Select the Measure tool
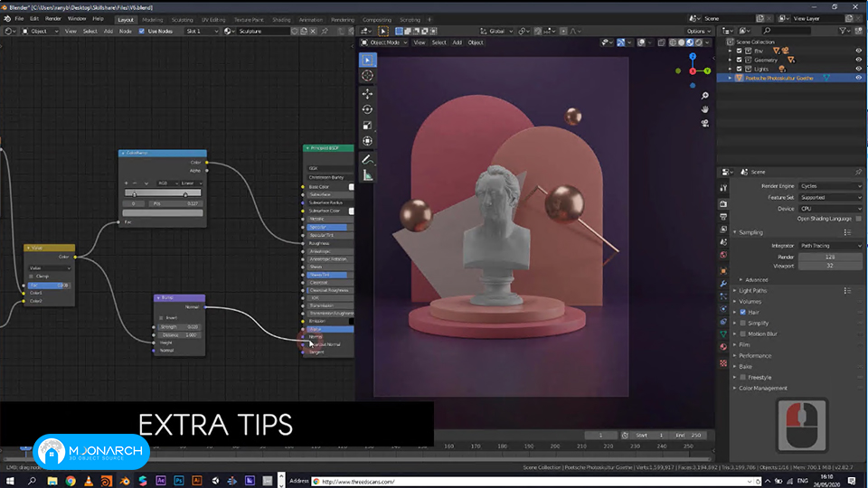The image size is (868, 488). (368, 175)
